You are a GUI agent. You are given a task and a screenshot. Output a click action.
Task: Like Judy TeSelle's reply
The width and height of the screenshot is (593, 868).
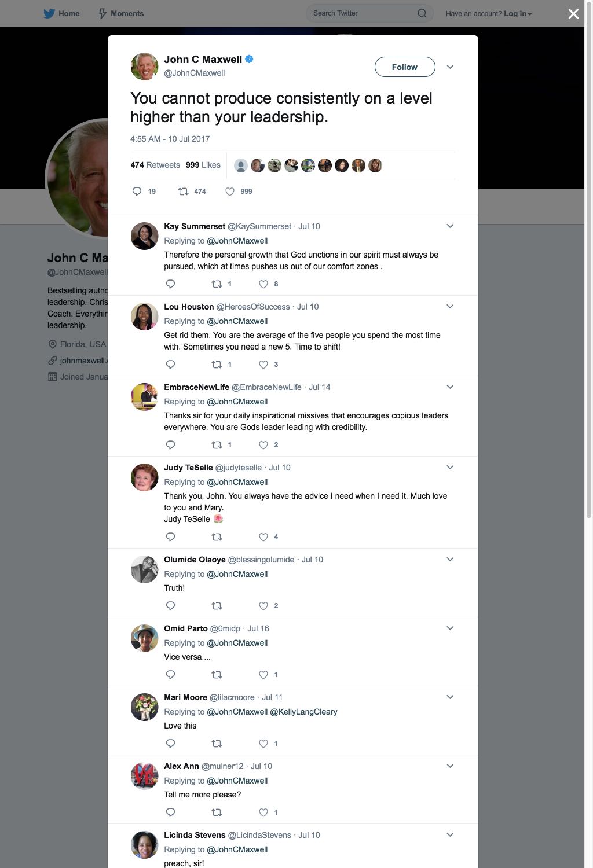tap(263, 537)
